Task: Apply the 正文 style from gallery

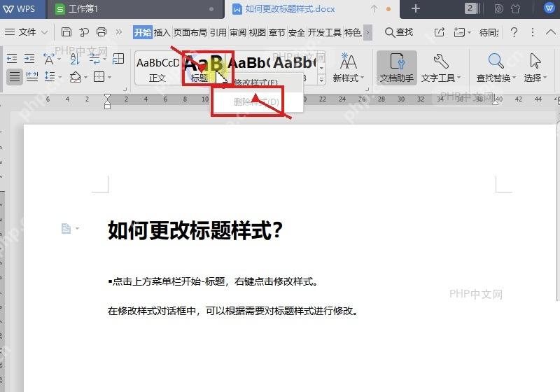Action: pyautogui.click(x=157, y=69)
